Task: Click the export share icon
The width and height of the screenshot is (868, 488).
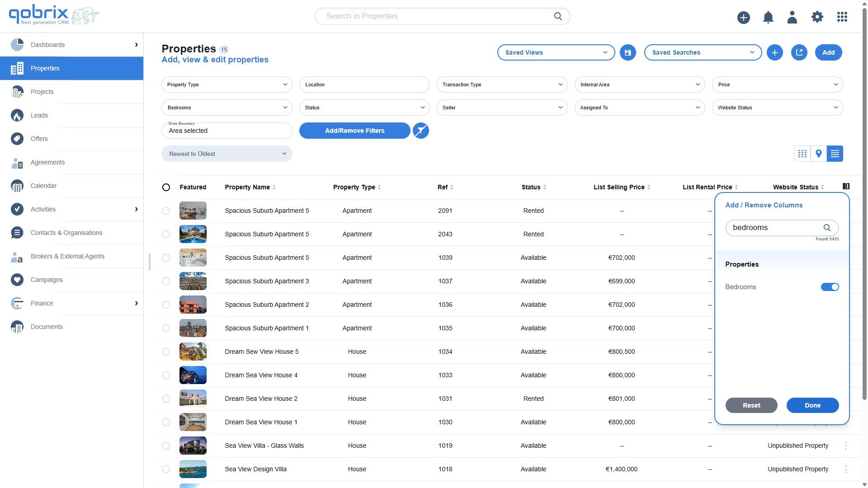Action: tap(799, 52)
